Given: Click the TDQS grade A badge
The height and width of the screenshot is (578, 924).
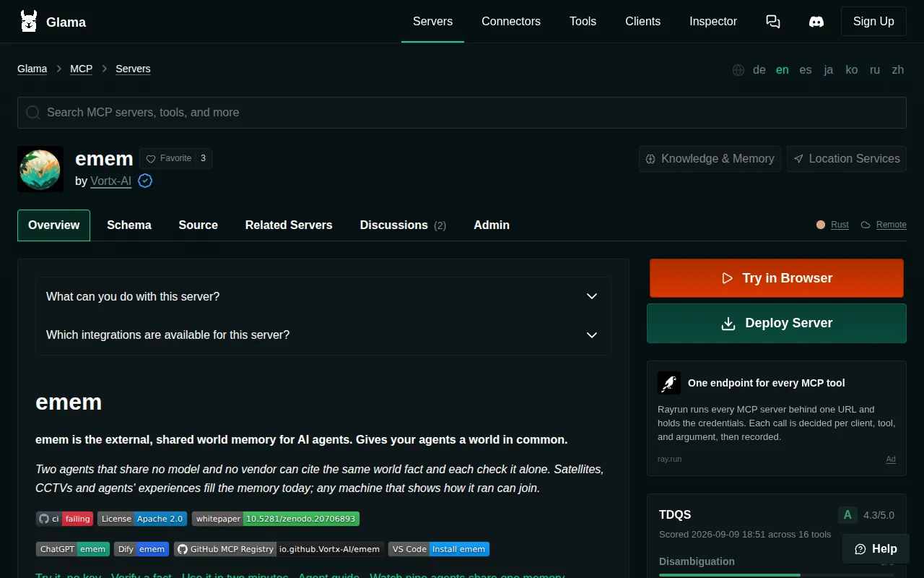Looking at the screenshot, I should 847,515.
